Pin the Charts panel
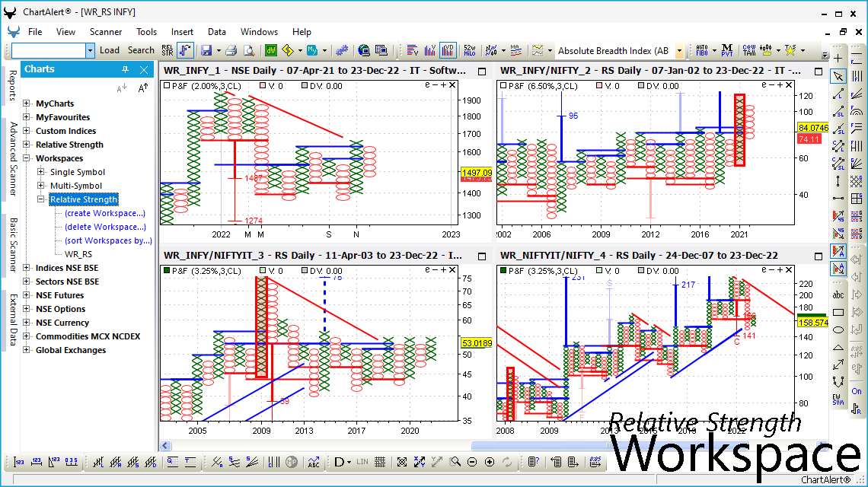Viewport: 868px width, 487px height. (x=125, y=69)
